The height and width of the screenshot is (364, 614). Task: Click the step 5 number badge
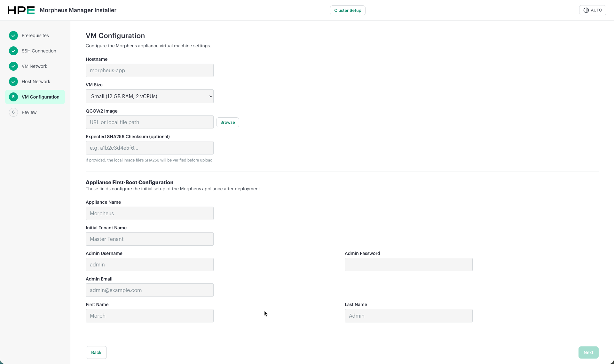13,97
